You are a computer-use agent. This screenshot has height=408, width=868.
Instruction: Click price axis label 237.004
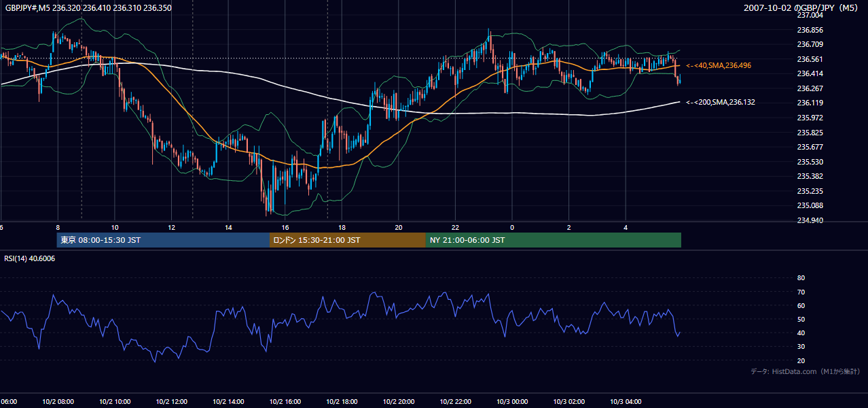810,15
